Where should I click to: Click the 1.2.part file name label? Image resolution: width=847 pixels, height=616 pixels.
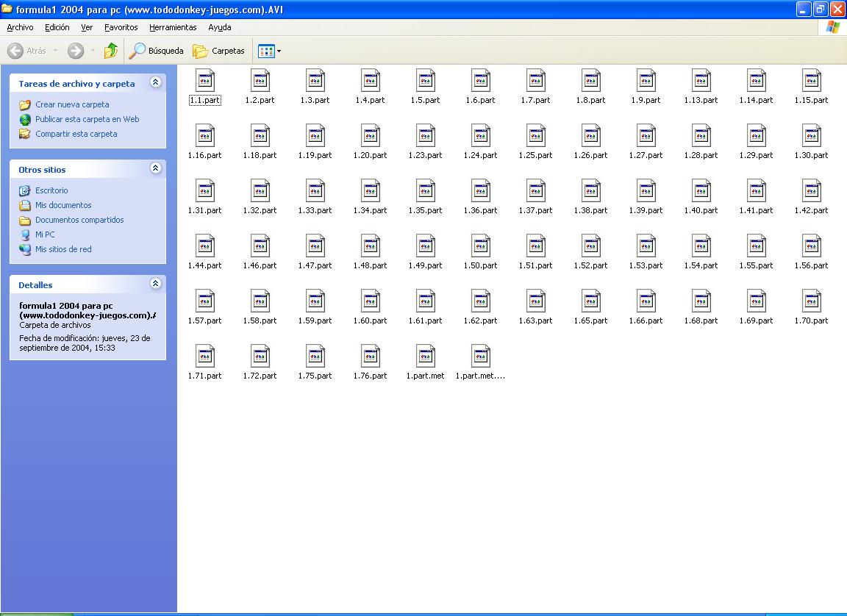click(x=260, y=101)
